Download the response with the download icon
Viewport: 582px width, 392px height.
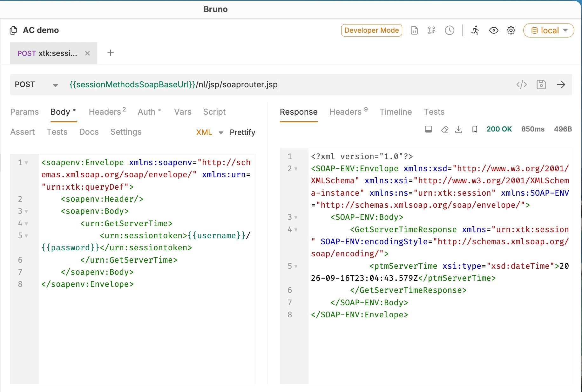(x=459, y=129)
